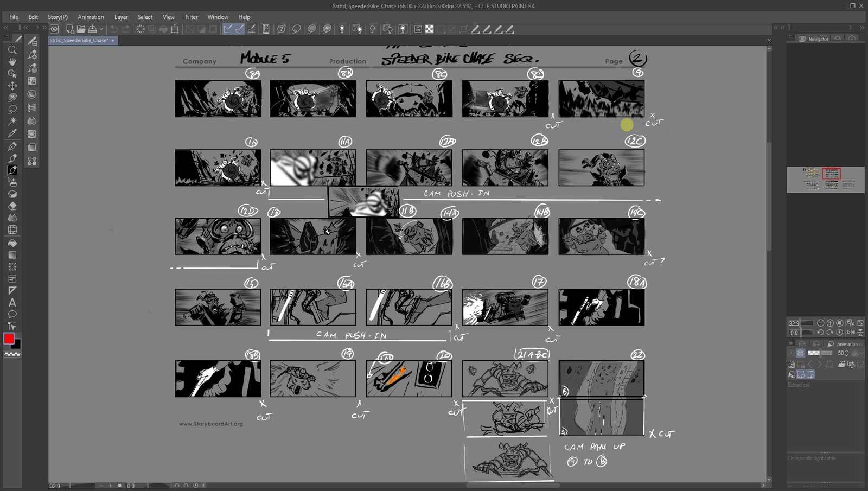Open the Animation cels panel menu
868x491 pixels.
pyautogui.click(x=791, y=343)
